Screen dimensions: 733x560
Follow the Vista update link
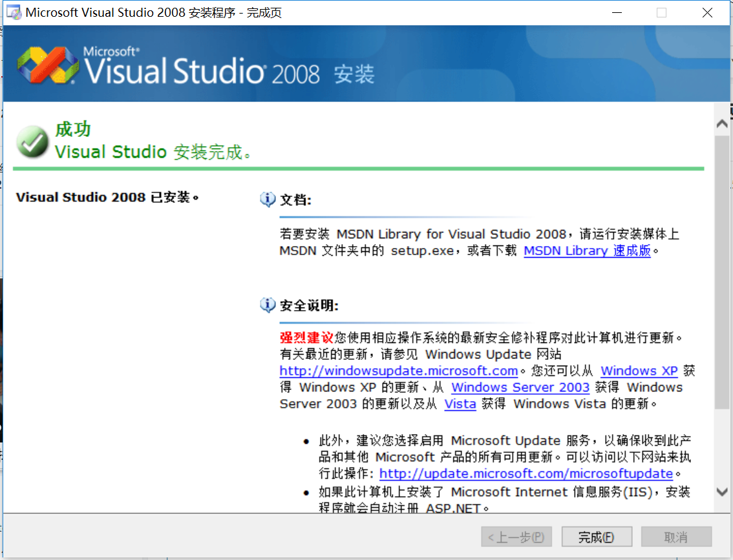pos(460,404)
